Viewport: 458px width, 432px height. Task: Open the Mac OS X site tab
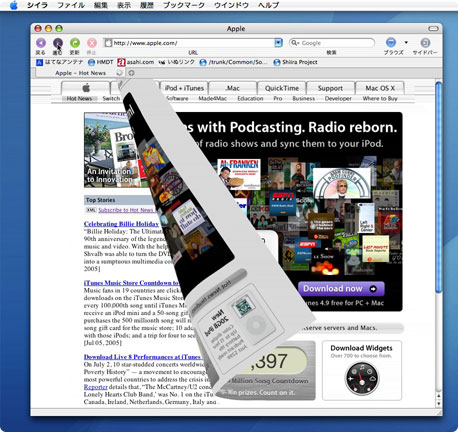[380, 88]
